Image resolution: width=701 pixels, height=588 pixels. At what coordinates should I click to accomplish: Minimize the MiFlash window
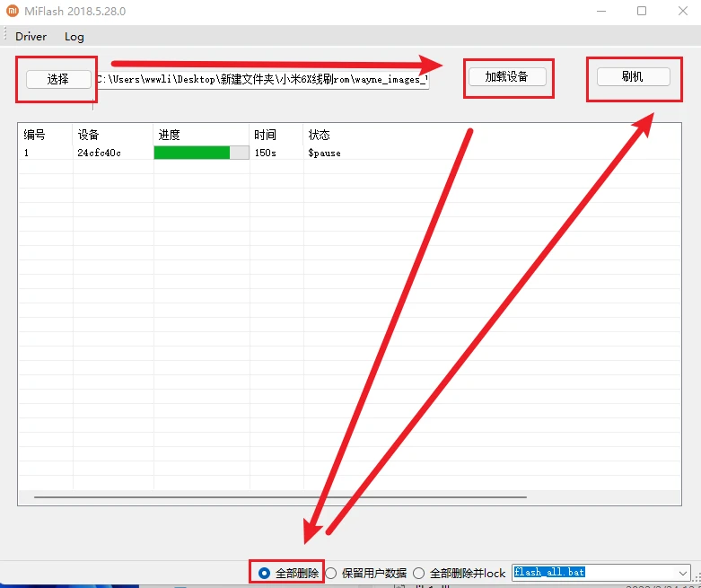tap(601, 11)
